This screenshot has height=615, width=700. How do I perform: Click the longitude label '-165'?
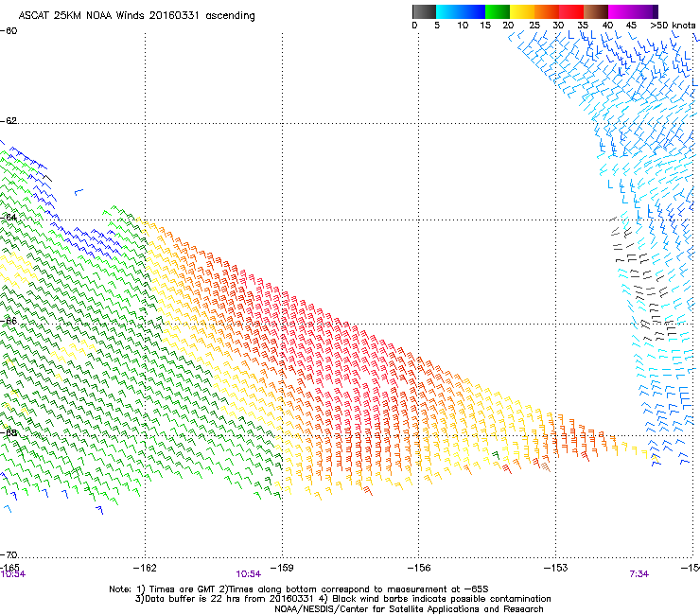[9, 568]
